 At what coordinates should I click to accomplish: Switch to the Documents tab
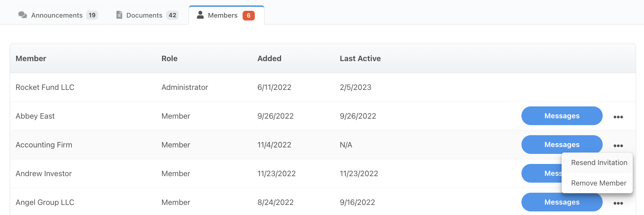click(x=147, y=15)
